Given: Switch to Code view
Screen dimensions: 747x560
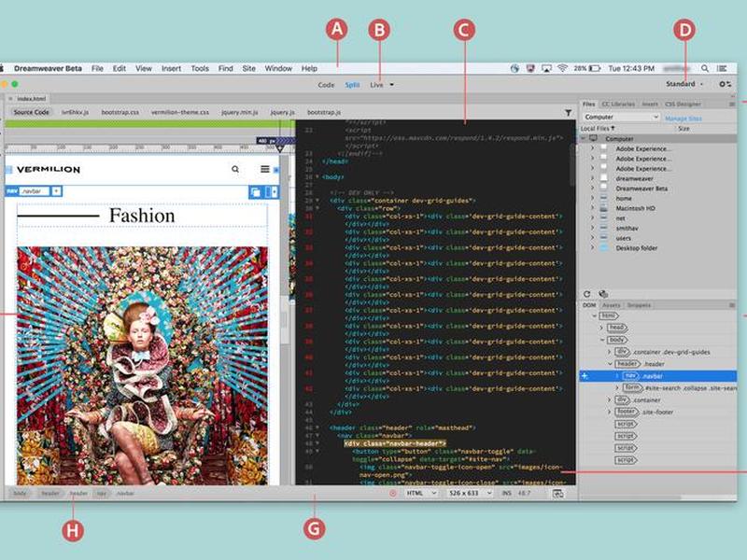Looking at the screenshot, I should (326, 85).
